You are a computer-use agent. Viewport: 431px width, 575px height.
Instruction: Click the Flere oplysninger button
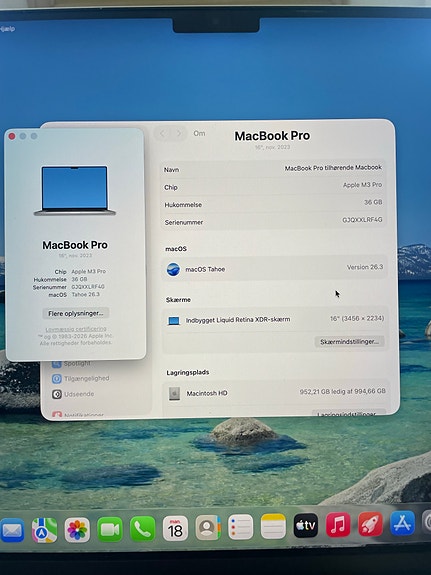point(76,314)
